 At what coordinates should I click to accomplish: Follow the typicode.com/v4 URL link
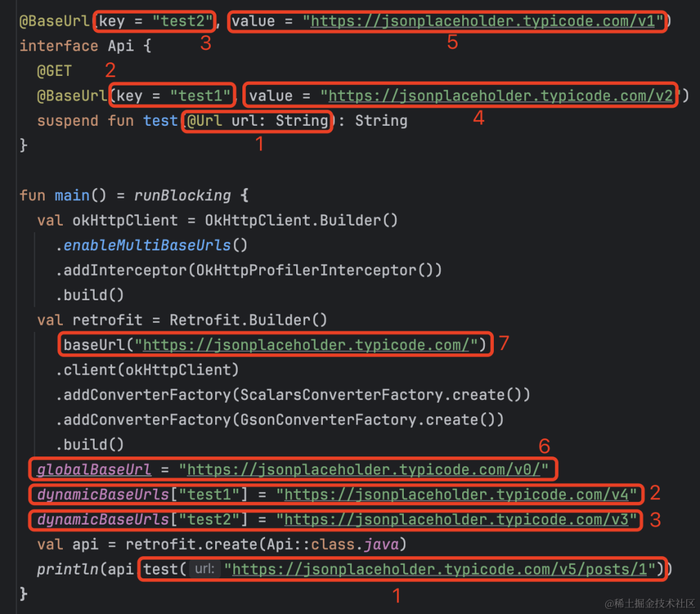456,494
